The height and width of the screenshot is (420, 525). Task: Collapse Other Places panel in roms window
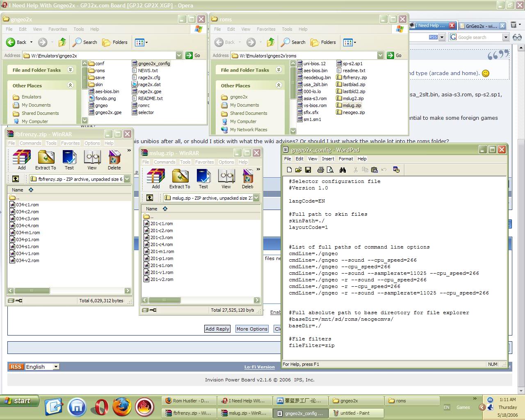[278, 85]
